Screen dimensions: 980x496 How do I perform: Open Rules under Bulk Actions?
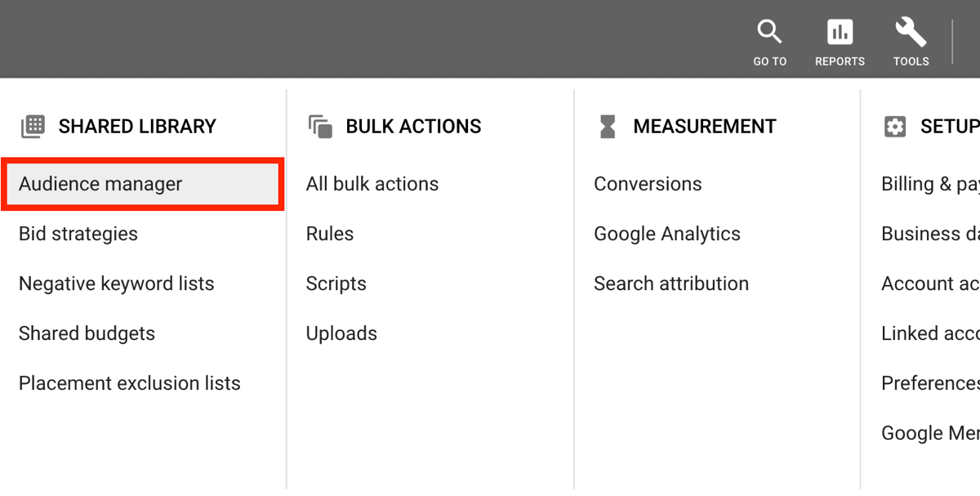(330, 234)
